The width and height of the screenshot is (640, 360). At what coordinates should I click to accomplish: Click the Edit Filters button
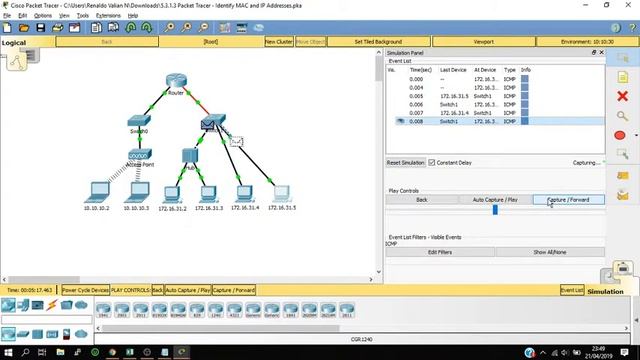tap(440, 252)
